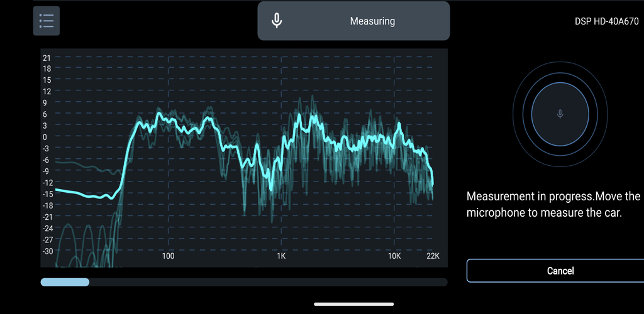Screen dimensions: 644x314
Task: Click the 22K frequency axis label
Action: point(433,256)
